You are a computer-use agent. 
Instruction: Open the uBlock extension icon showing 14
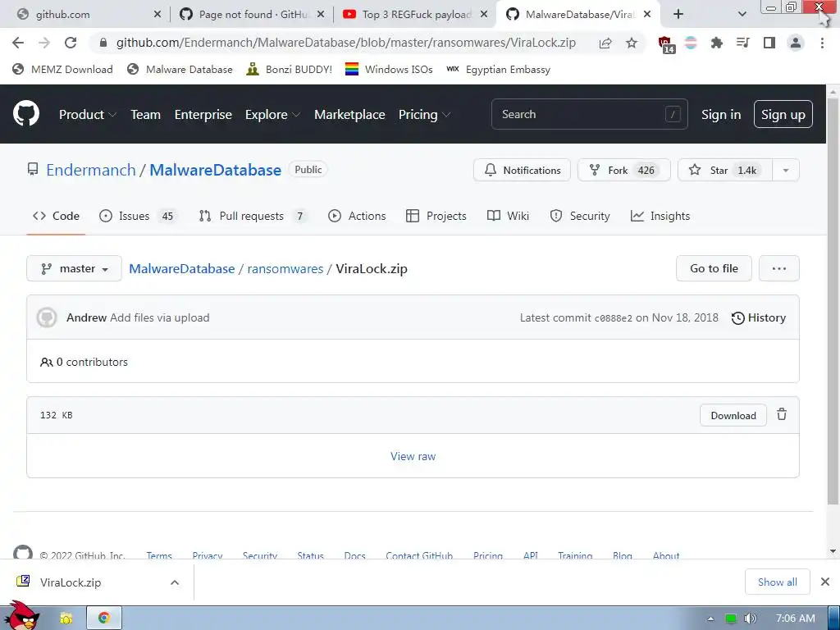tap(666, 44)
